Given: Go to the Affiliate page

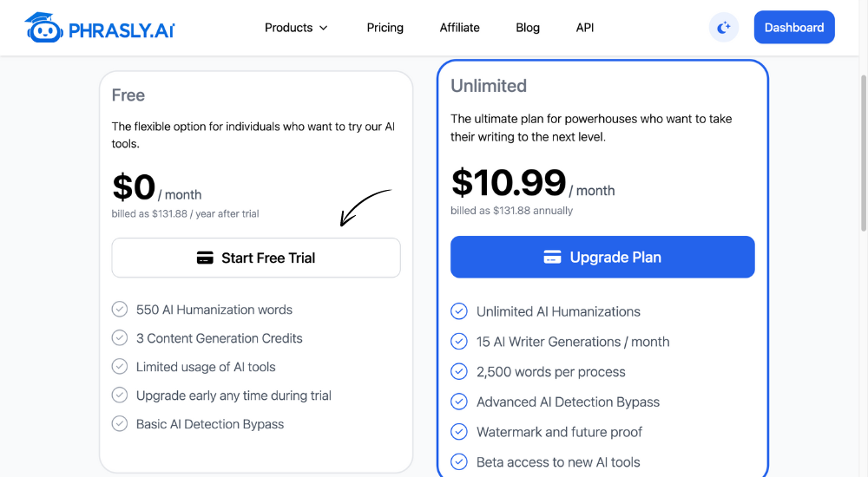Looking at the screenshot, I should [459, 28].
